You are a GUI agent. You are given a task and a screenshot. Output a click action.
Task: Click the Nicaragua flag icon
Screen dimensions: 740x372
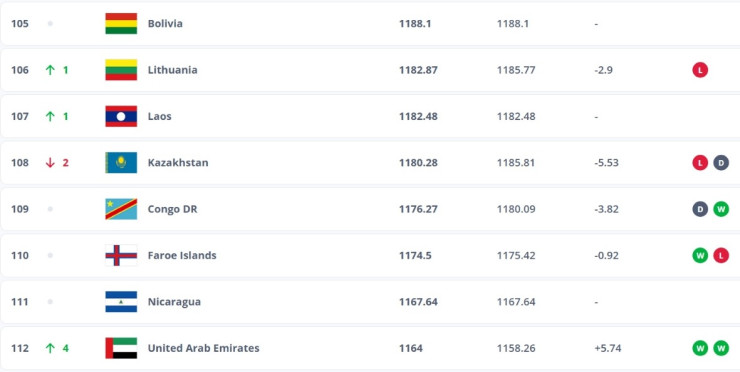tap(121, 302)
